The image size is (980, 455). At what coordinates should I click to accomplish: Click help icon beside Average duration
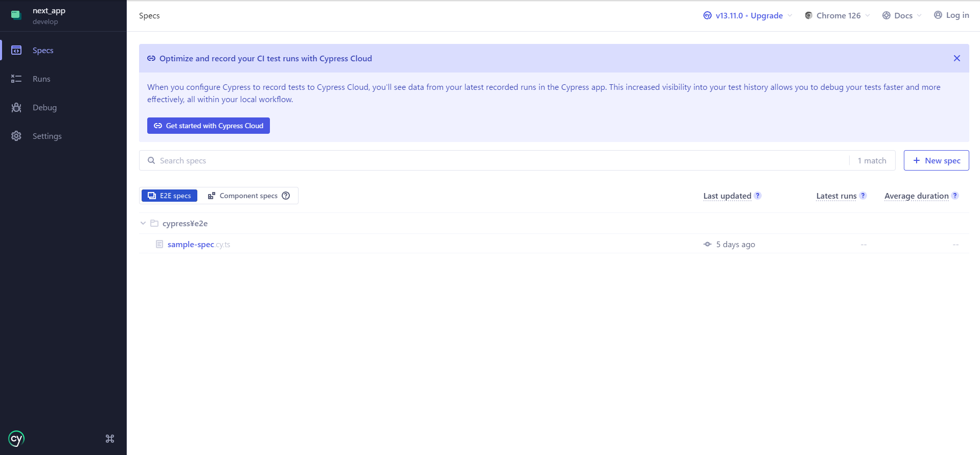pyautogui.click(x=955, y=196)
